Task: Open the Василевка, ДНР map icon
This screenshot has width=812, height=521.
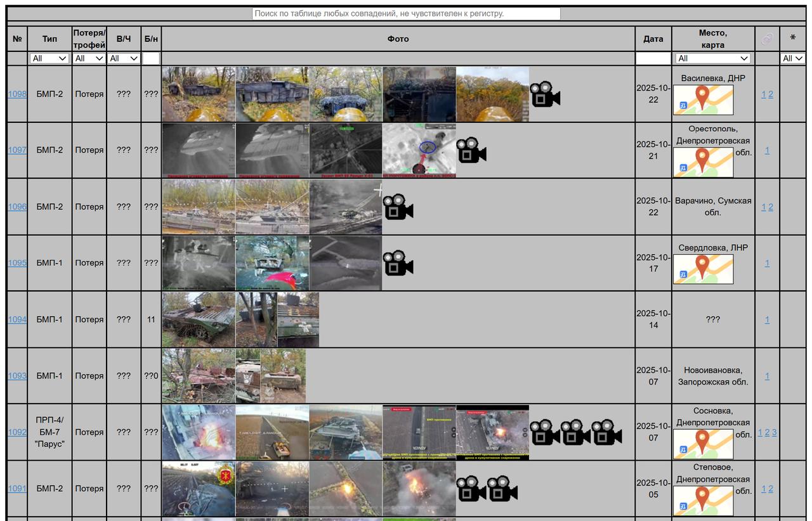Action: [x=703, y=100]
